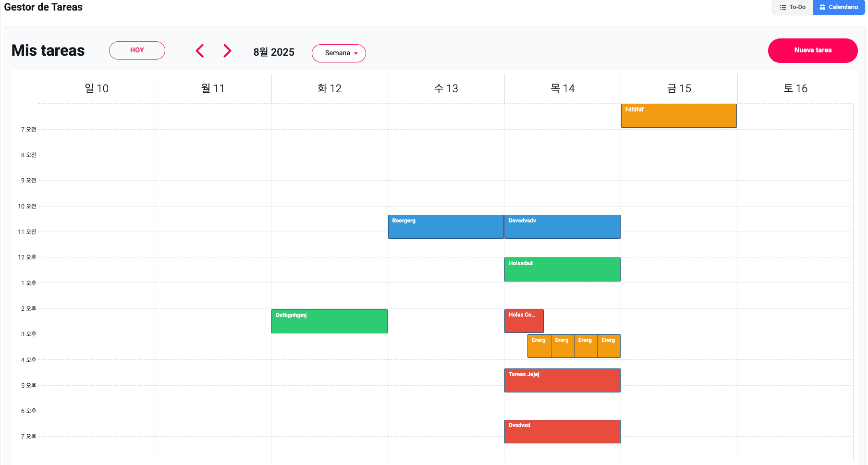Click the Saturday 16 day header
The image size is (868, 465).
pos(795,88)
